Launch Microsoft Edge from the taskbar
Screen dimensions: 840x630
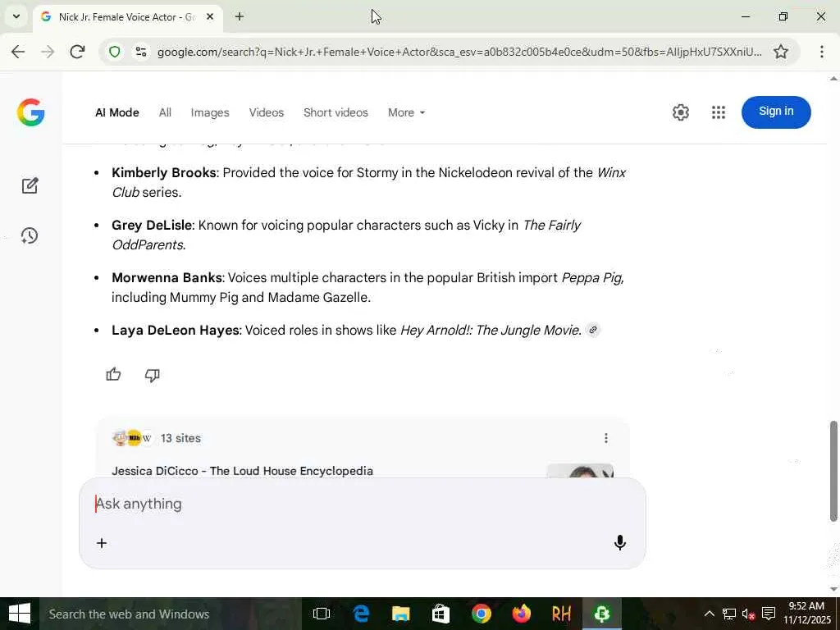pyautogui.click(x=362, y=614)
